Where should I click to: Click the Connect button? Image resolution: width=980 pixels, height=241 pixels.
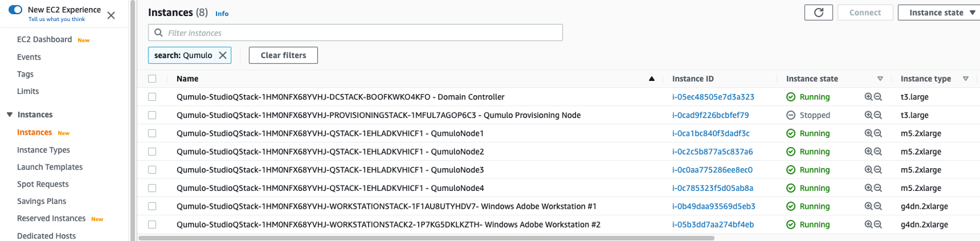tap(865, 12)
